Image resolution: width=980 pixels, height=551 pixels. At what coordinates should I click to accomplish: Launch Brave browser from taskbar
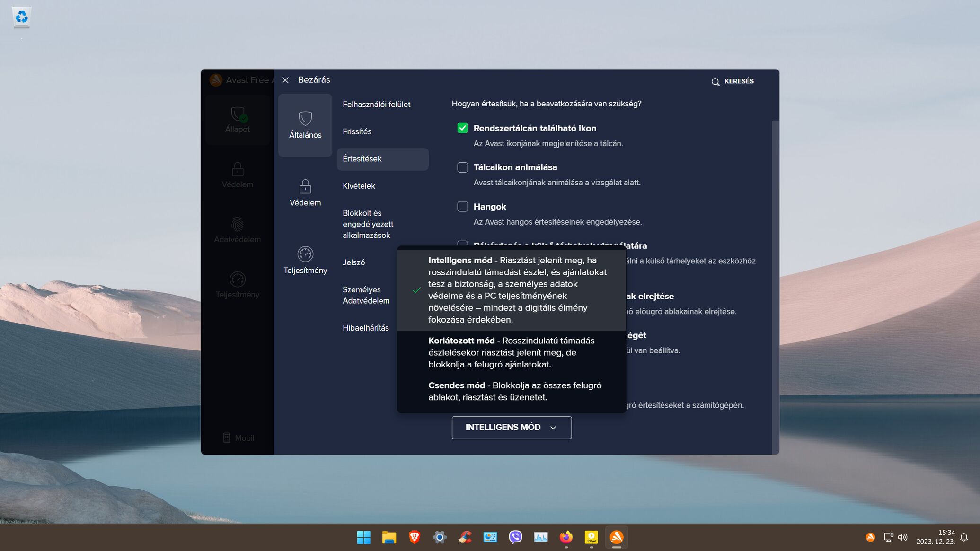tap(415, 537)
